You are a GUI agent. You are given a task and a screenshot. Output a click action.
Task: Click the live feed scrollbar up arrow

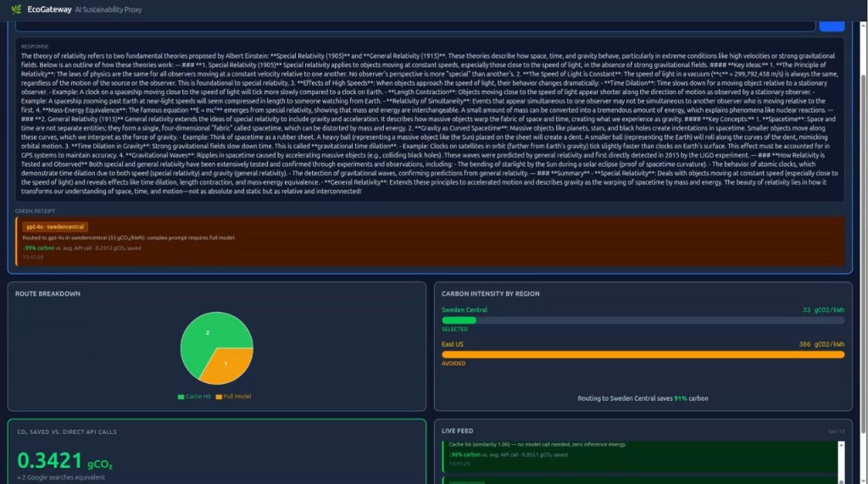point(841,445)
